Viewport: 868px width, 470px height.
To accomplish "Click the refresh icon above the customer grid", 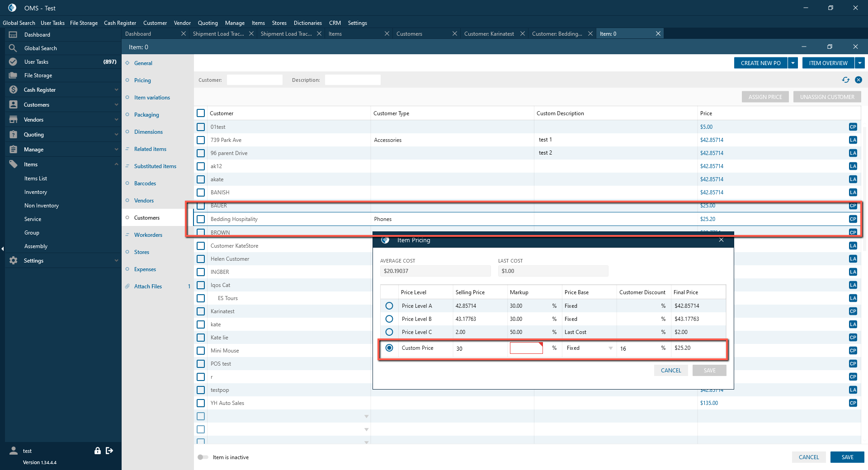I will click(845, 80).
